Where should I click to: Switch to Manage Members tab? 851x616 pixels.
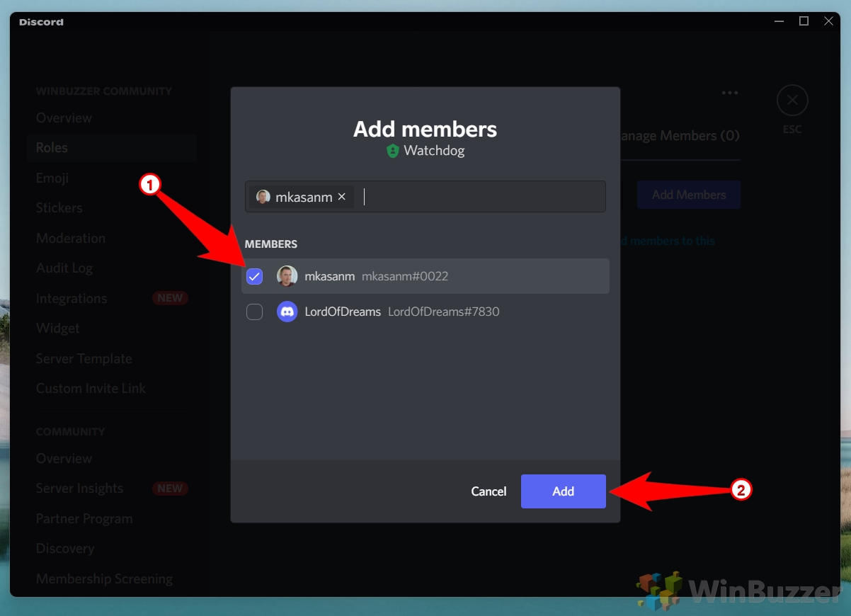tap(678, 135)
